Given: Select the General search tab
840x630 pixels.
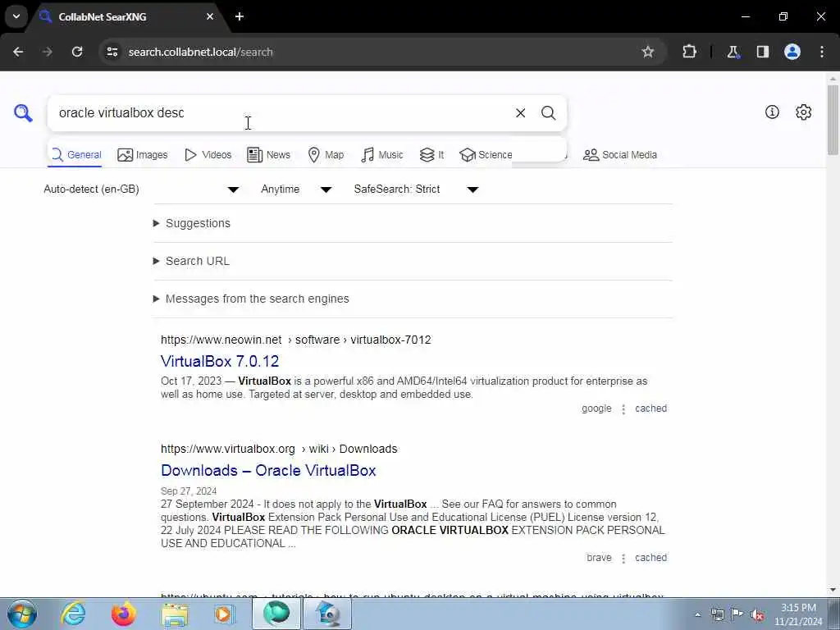Looking at the screenshot, I should 75,155.
